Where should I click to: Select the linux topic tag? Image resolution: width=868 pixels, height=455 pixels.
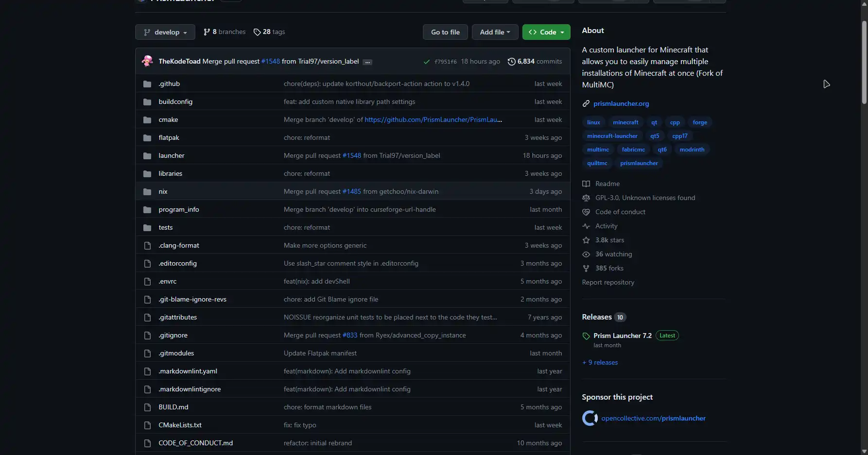pyautogui.click(x=593, y=122)
